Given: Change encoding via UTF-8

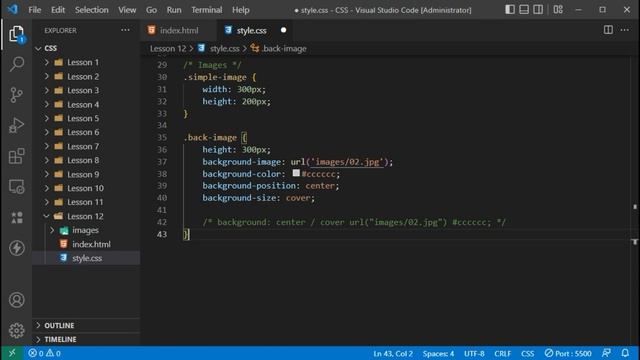Looking at the screenshot, I should [474, 353].
